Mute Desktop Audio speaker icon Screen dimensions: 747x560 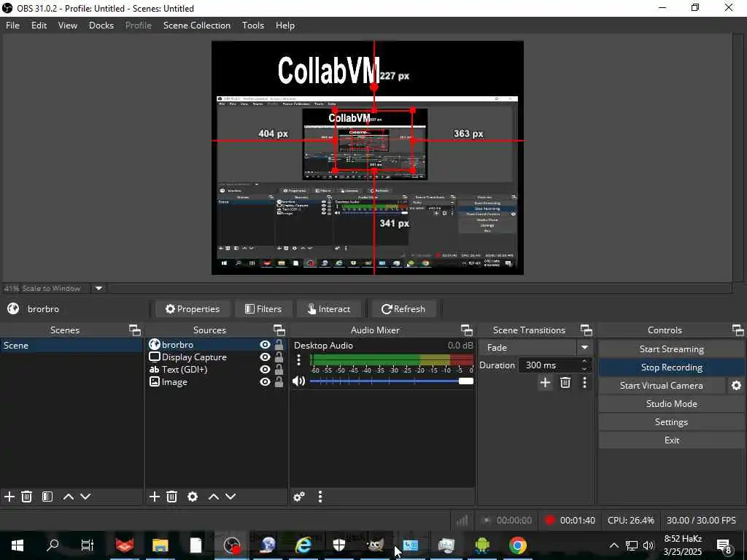click(x=298, y=381)
